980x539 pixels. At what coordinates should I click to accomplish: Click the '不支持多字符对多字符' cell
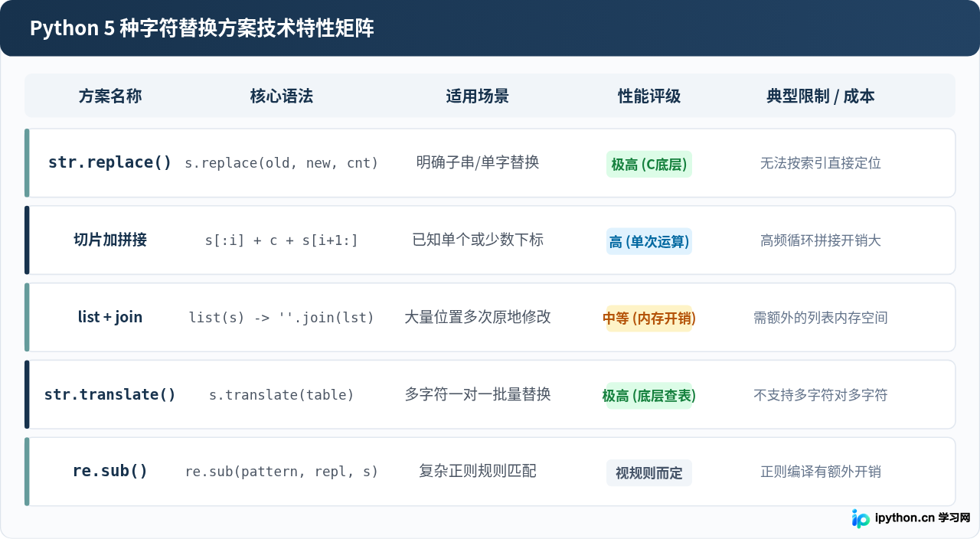click(x=821, y=395)
